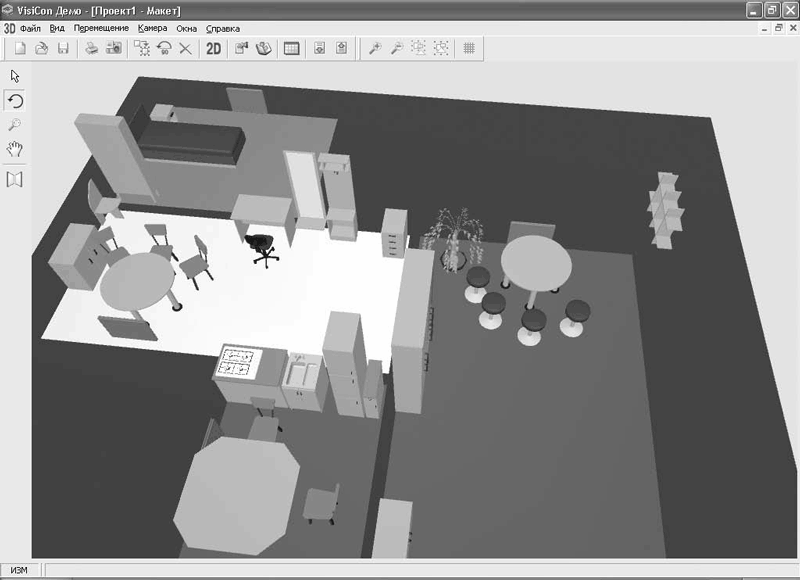Viewport: 800px width, 580px height.
Task: Delete selection with the X icon
Action: [x=185, y=48]
